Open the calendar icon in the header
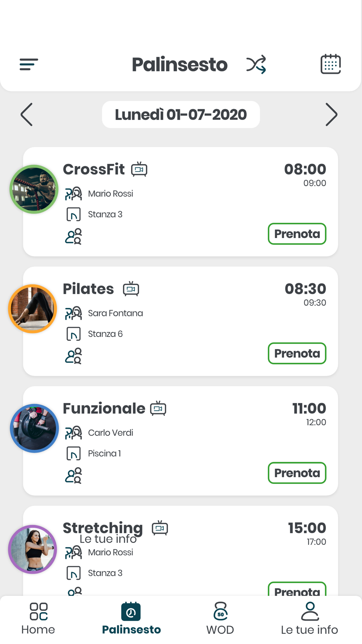Image resolution: width=362 pixels, height=644 pixels. (x=331, y=64)
